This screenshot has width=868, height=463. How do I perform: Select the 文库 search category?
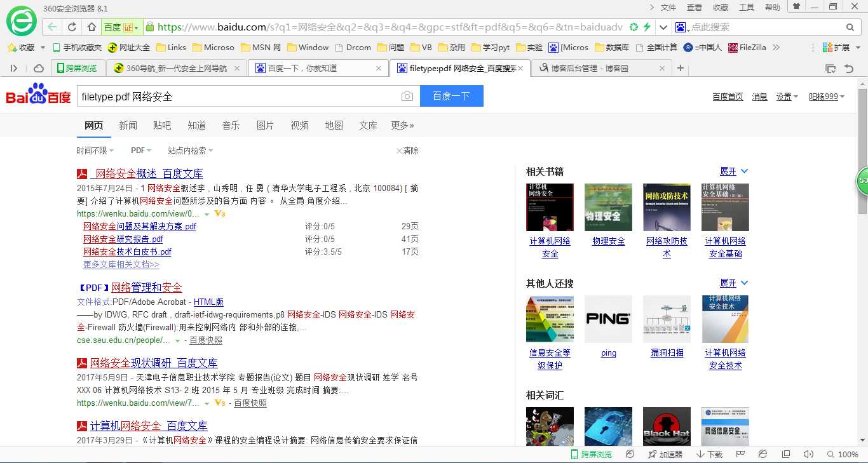[368, 125]
